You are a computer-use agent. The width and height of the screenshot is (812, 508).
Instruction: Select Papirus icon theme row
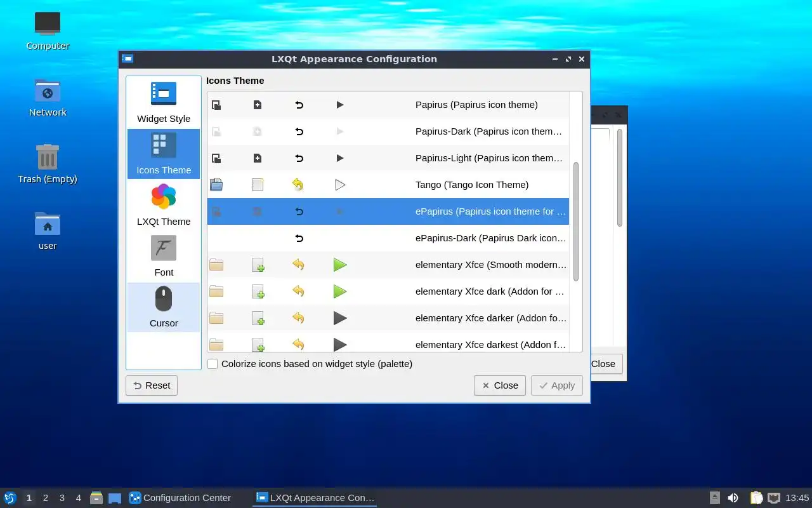pos(388,105)
